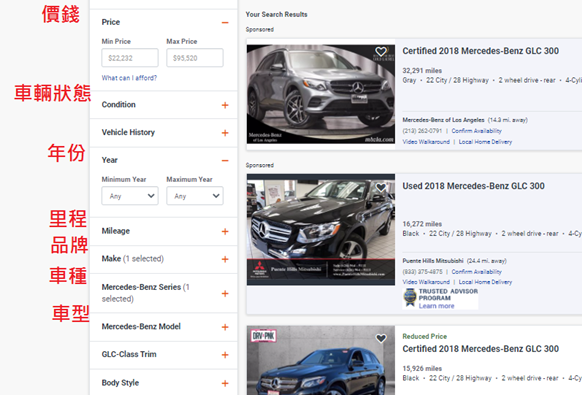The width and height of the screenshot is (582, 395).
Task: Confirm Availability at Puente Hills Mitsubishi
Action: 477,272
